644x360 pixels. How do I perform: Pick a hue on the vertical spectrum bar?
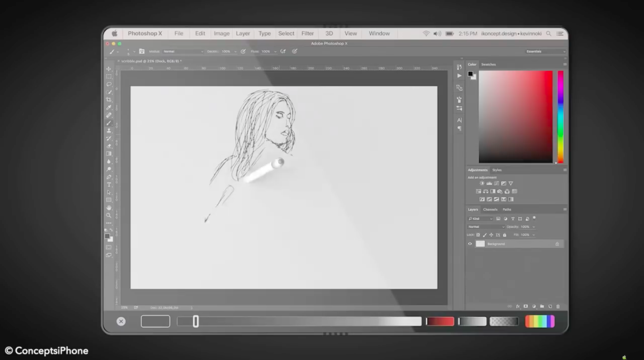coord(560,117)
